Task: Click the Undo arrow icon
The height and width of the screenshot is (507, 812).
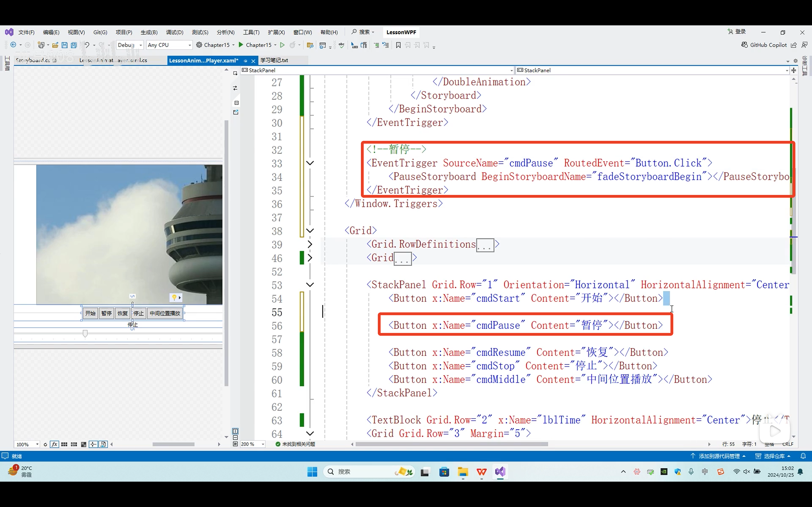Action: tap(87, 45)
